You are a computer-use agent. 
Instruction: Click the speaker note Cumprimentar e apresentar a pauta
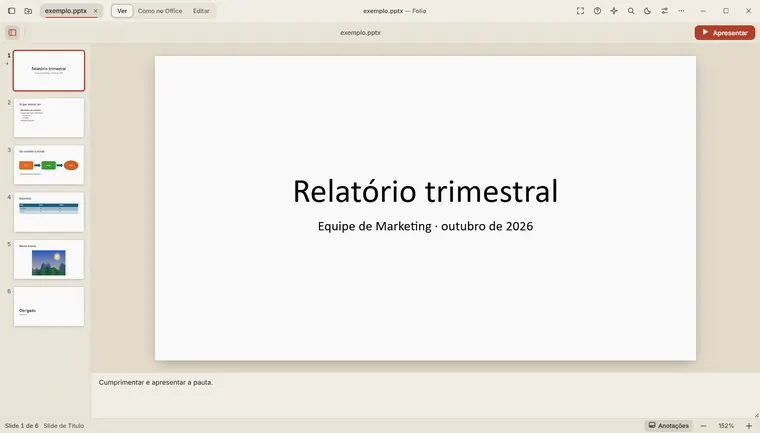tap(156, 382)
